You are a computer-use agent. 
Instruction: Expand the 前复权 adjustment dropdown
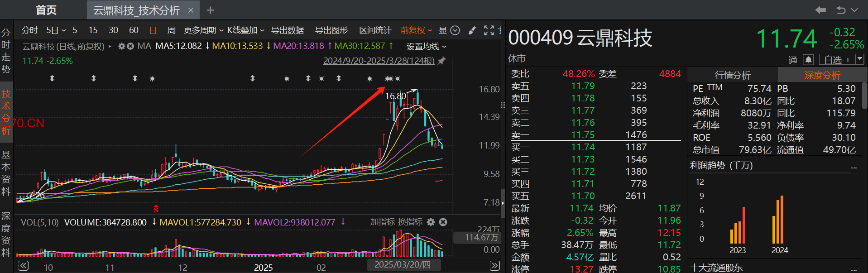417,30
